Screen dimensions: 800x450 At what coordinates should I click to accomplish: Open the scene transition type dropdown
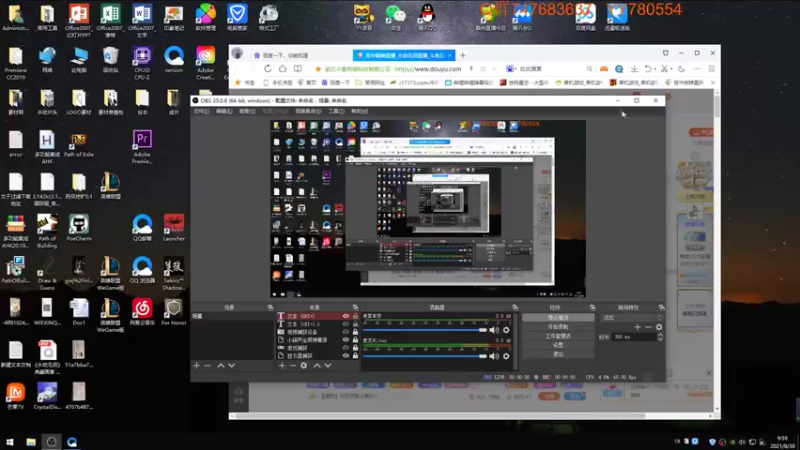[632, 317]
